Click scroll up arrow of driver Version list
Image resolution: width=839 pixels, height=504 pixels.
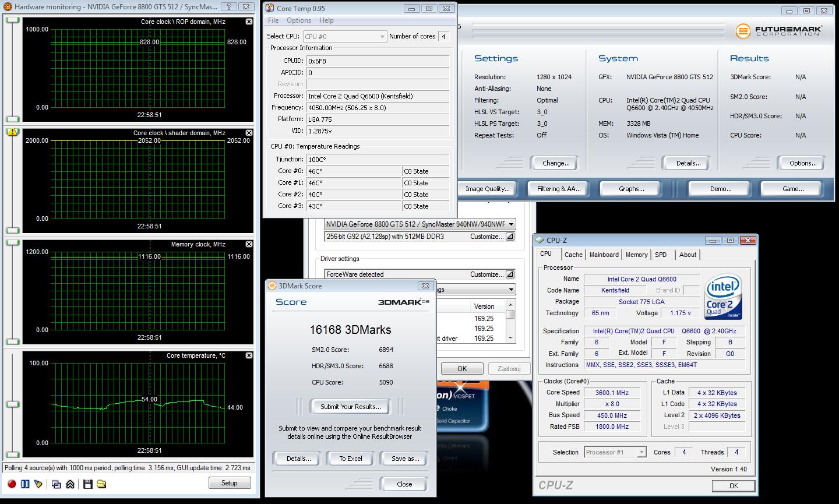[510, 305]
